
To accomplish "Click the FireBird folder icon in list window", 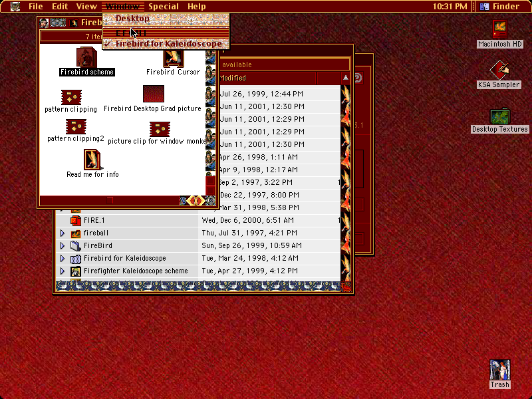I will click(x=75, y=245).
